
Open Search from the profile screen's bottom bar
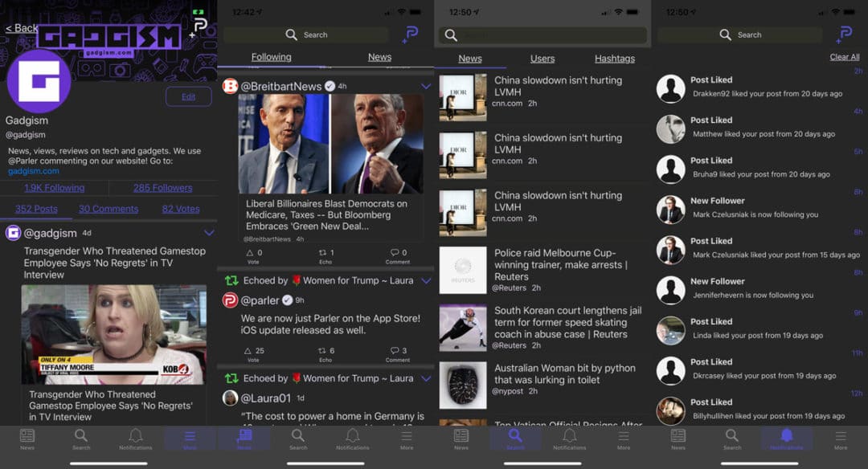81,439
